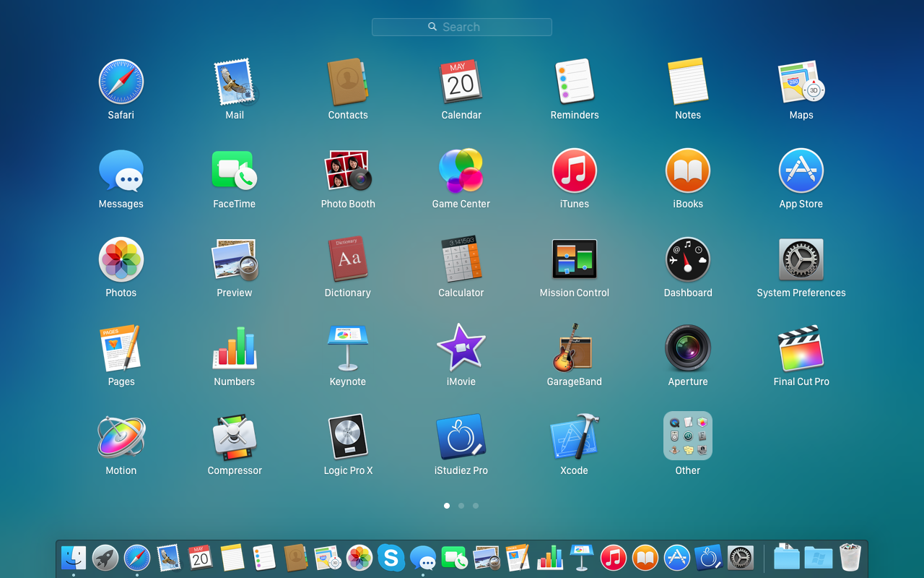Open the iMovie app

461,348
